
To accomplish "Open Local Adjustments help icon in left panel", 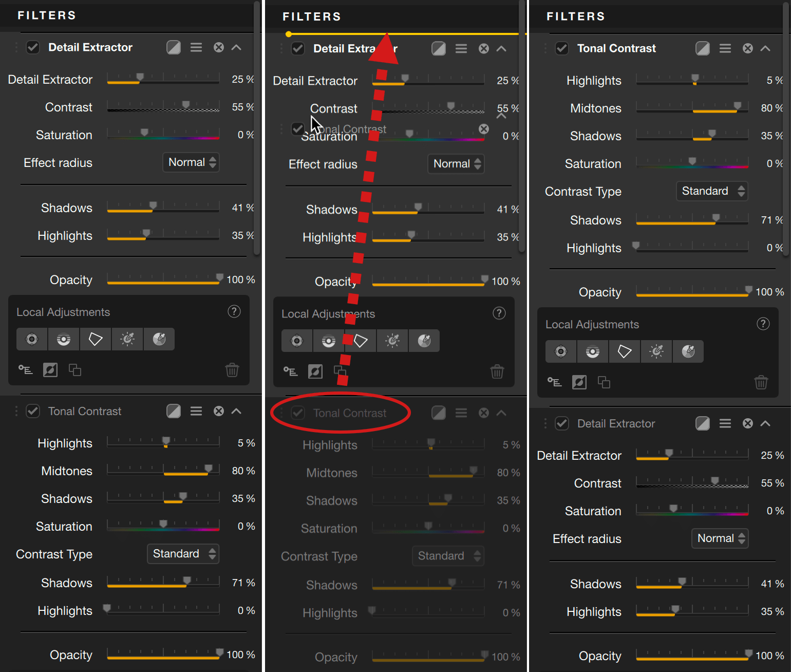I will coord(234,311).
